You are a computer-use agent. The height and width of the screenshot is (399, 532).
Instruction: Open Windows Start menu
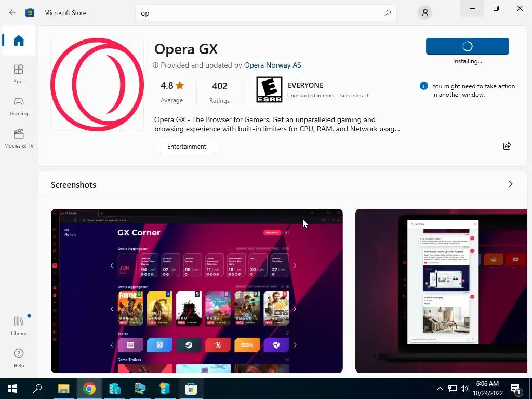pos(12,389)
